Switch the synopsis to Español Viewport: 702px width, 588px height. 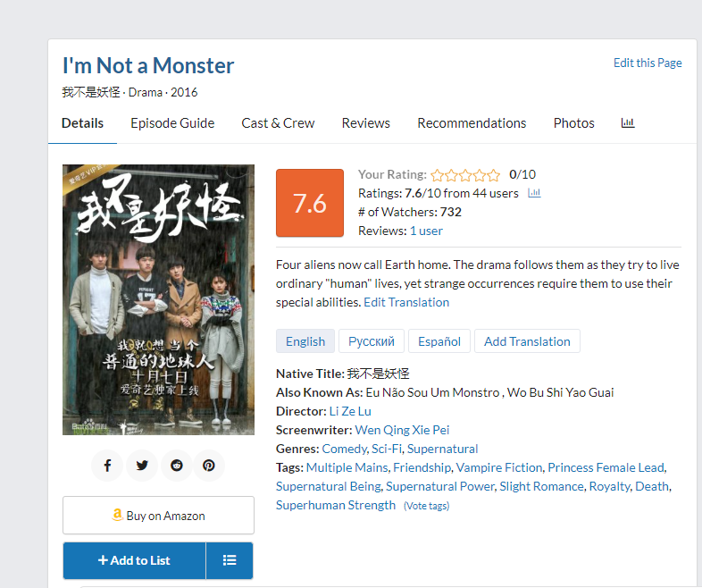click(439, 341)
